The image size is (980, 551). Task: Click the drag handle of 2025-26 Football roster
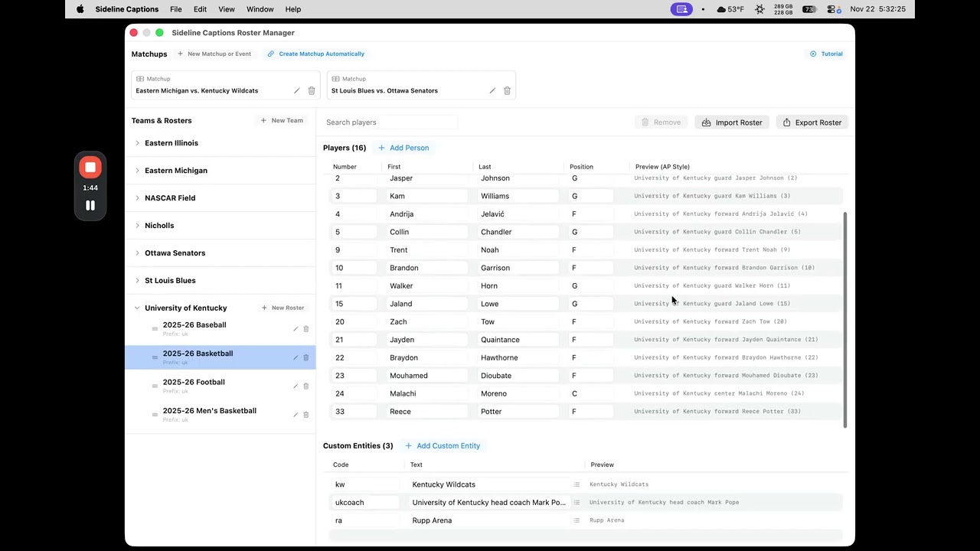(155, 386)
